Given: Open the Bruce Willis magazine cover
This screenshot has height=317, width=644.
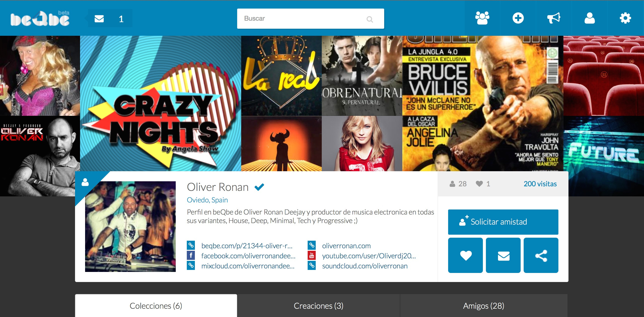Looking at the screenshot, I should pos(483,103).
